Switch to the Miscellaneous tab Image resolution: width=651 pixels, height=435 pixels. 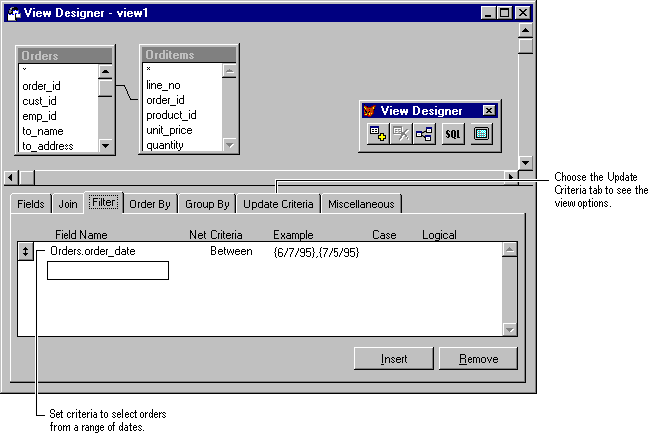point(361,204)
